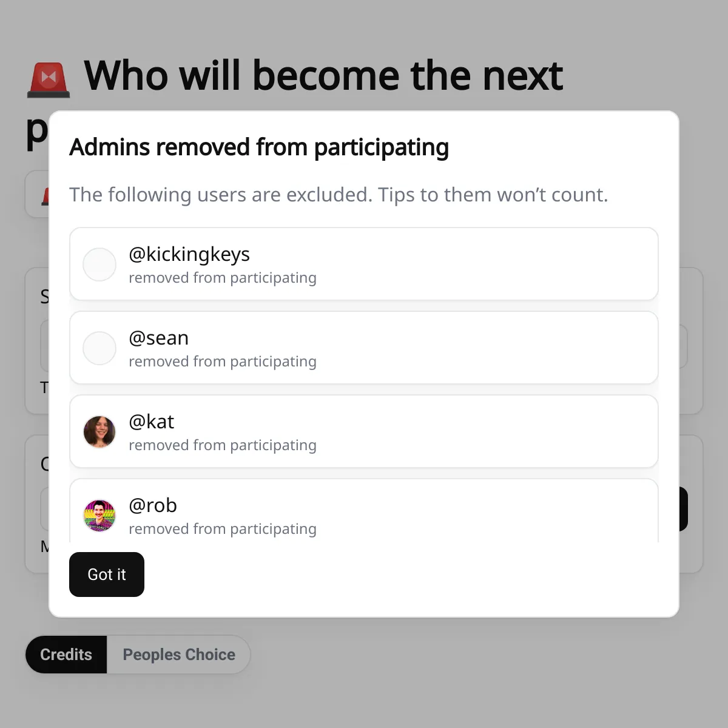Dismiss the dialog with the Got it button

pos(107,575)
